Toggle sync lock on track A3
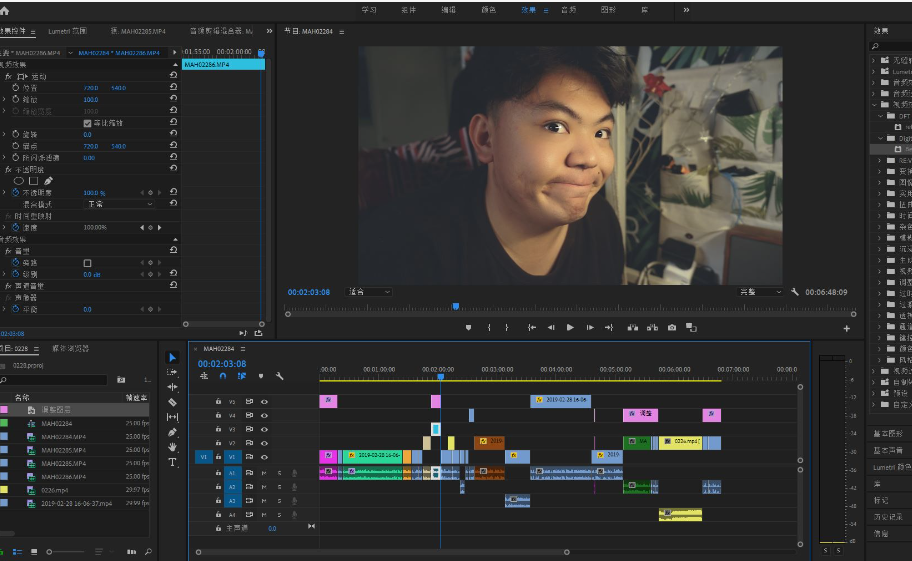This screenshot has width=912, height=561. coord(249,501)
